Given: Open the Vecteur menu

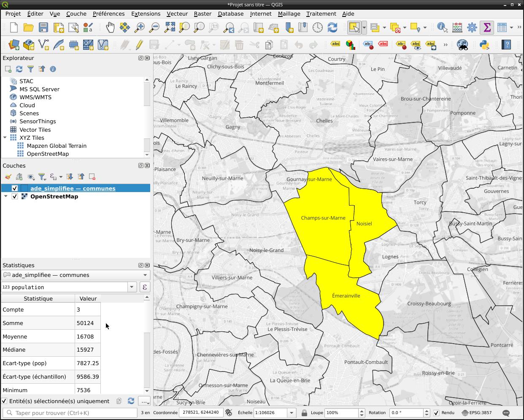Looking at the screenshot, I should point(177,14).
